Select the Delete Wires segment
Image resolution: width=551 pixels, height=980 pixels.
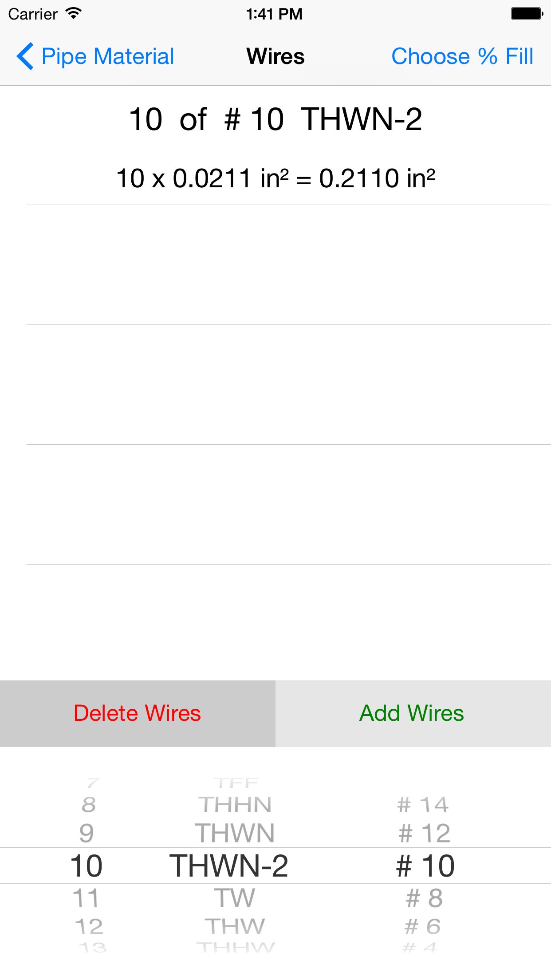[138, 713]
